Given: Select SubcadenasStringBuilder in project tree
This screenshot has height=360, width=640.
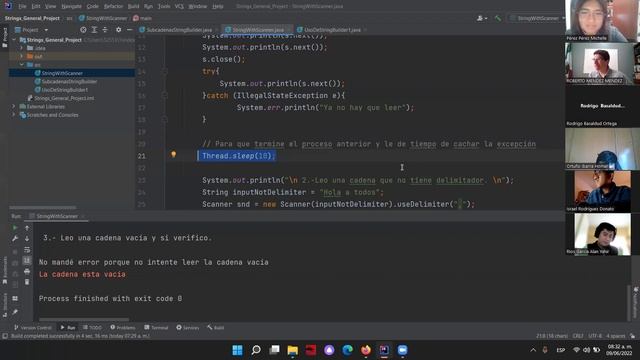Looking at the screenshot, I should click(x=69, y=82).
